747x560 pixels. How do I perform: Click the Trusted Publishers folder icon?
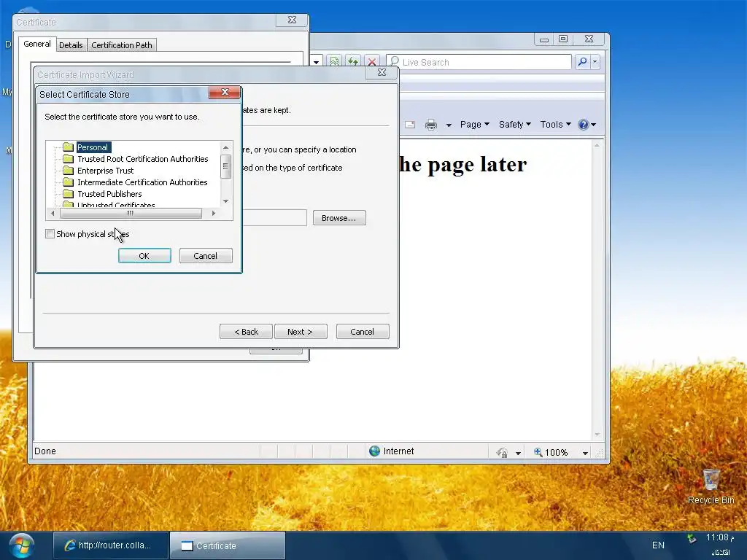[68, 194]
